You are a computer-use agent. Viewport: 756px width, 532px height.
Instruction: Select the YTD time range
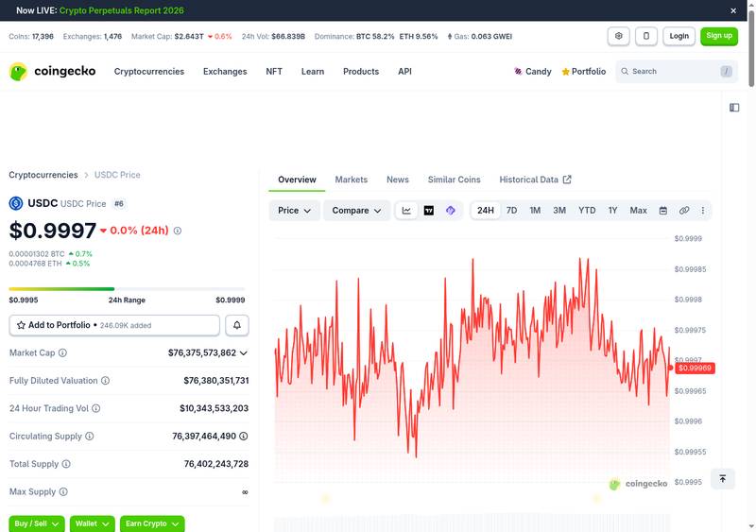click(587, 211)
